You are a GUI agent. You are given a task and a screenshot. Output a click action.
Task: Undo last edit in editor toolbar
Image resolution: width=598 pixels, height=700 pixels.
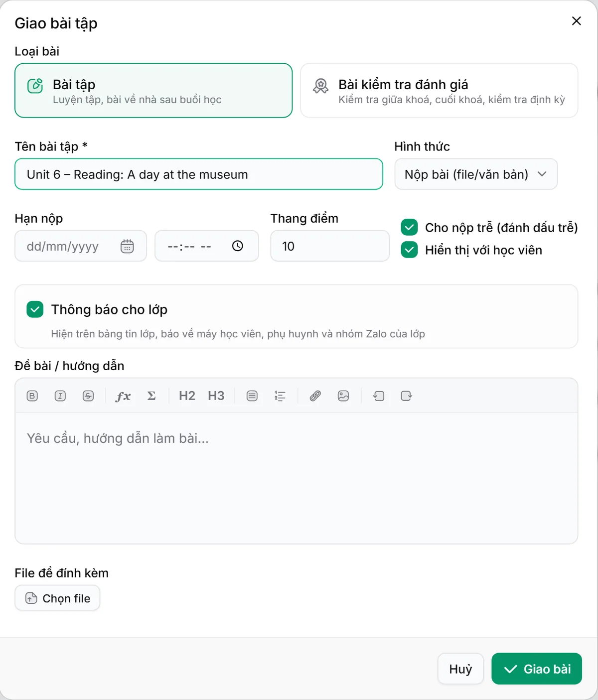pos(379,396)
